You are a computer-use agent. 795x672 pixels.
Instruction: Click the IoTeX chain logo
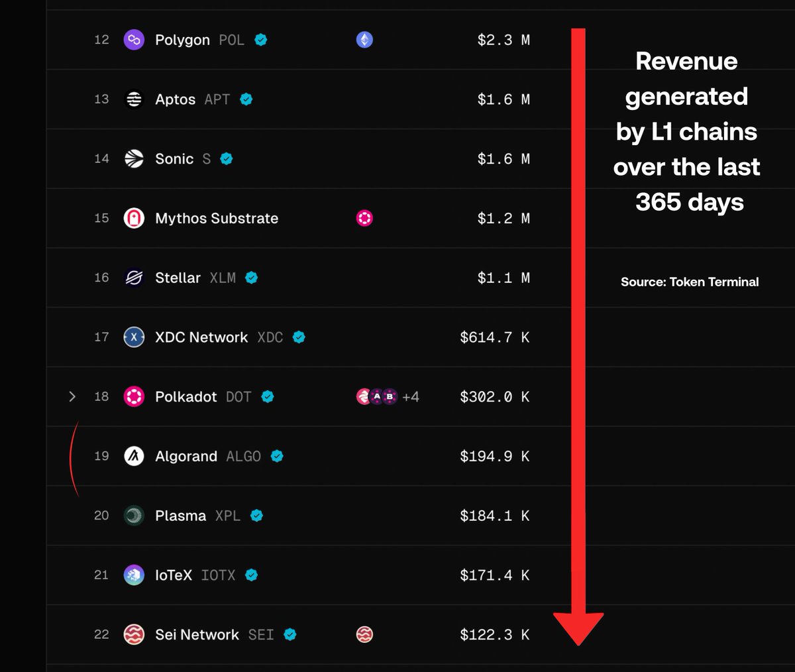click(x=133, y=575)
